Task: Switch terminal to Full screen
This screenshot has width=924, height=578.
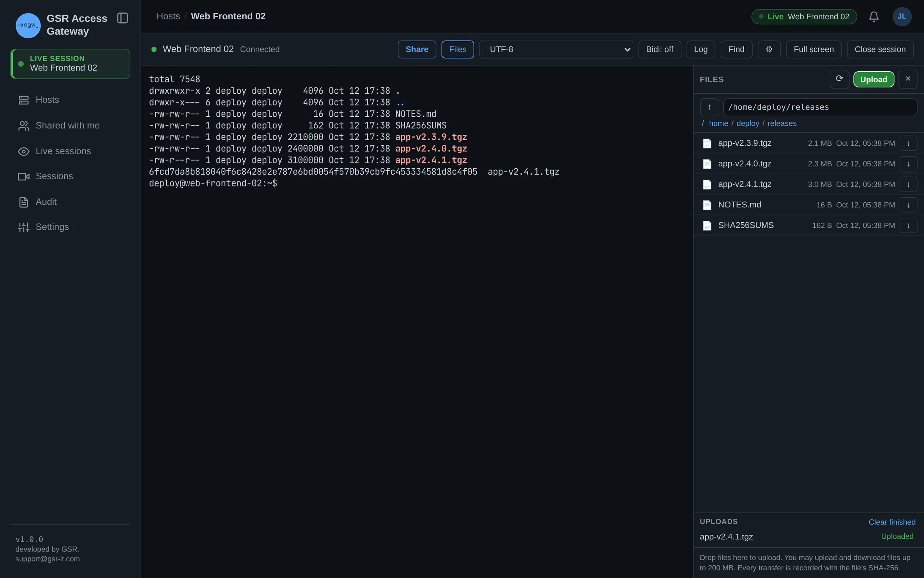Action: 814,49
